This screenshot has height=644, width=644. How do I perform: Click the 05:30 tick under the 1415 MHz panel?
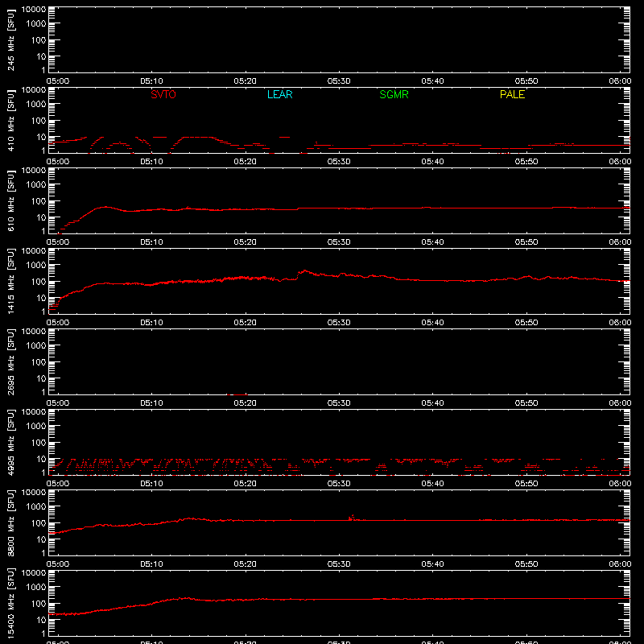click(x=339, y=323)
